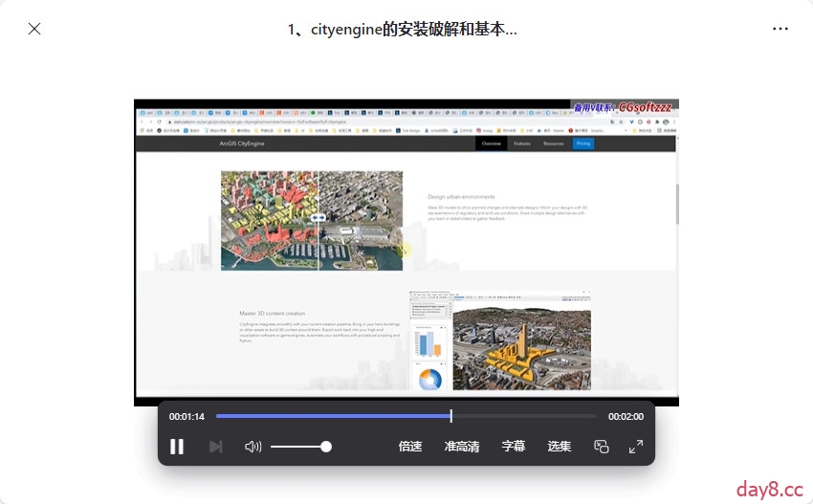Click the blue Pricing button in video
813x504 pixels.
583,143
